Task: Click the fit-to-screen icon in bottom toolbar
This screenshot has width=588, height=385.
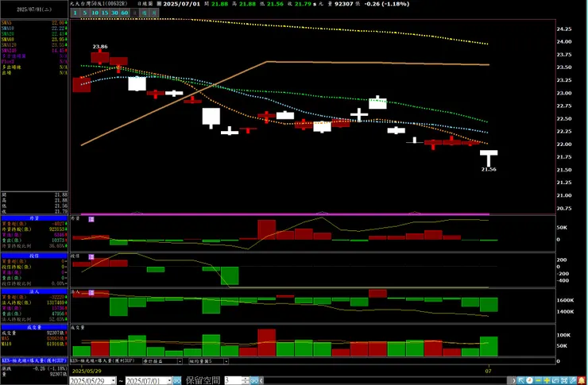Action: [564, 380]
